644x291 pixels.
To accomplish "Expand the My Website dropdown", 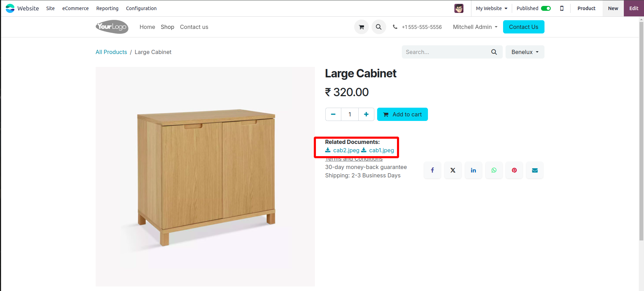I will coord(491,8).
